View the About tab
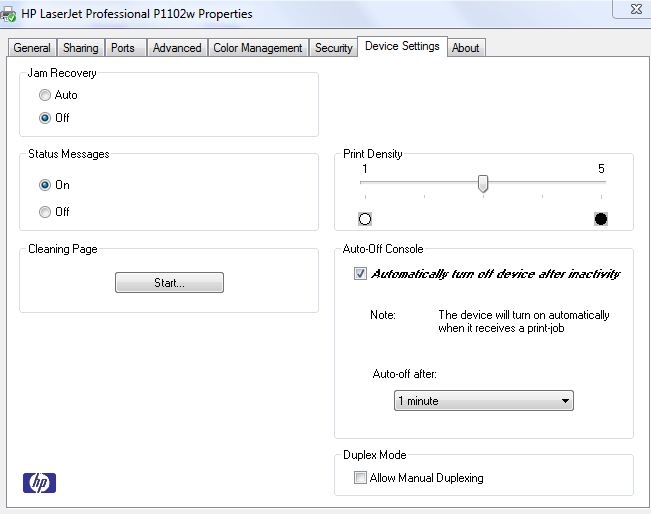Viewport: 651px width, 514px height. coord(465,48)
